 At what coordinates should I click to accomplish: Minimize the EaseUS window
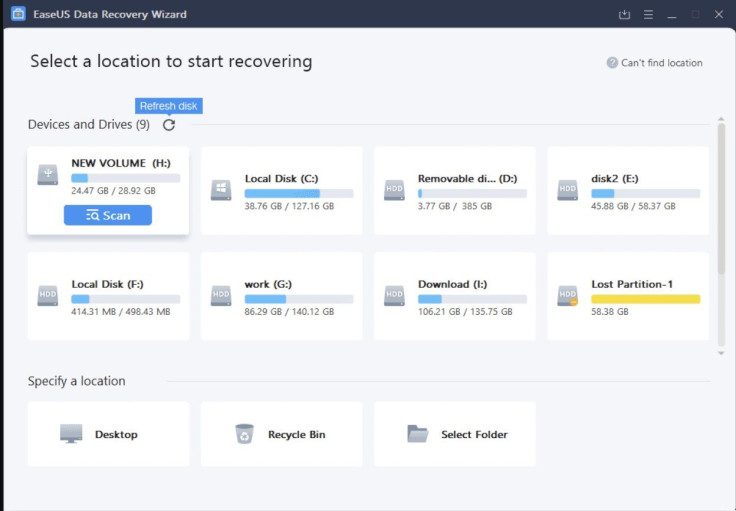[x=672, y=15]
